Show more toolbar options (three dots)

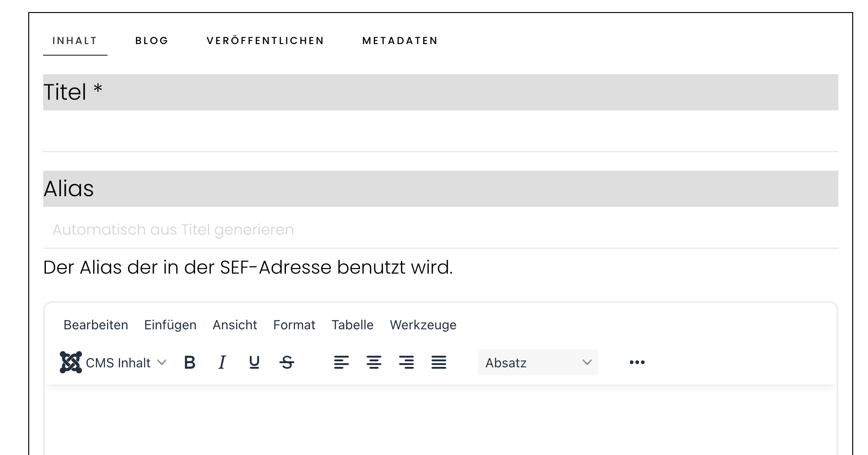point(637,362)
